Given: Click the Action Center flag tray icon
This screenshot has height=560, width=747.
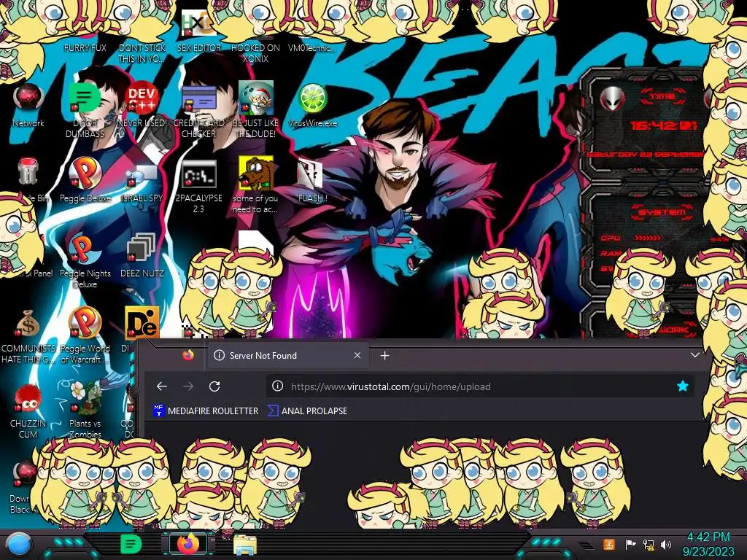Looking at the screenshot, I should click(x=630, y=544).
